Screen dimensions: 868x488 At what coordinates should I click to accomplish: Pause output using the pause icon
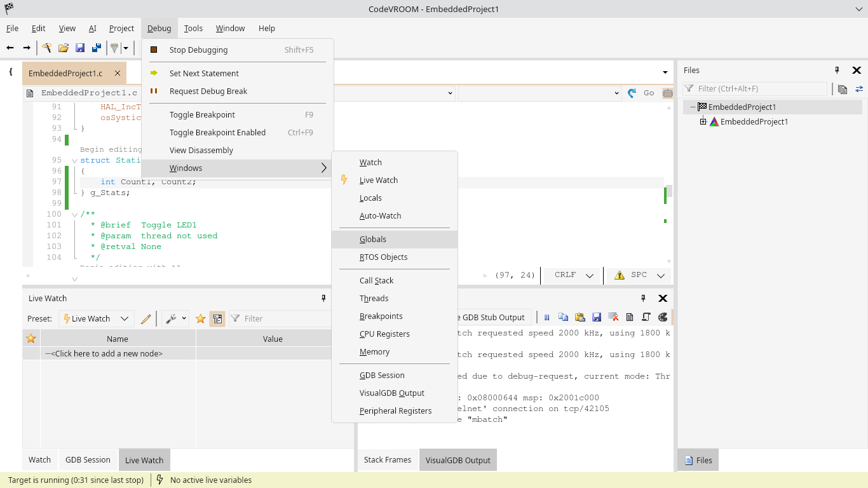(546, 317)
